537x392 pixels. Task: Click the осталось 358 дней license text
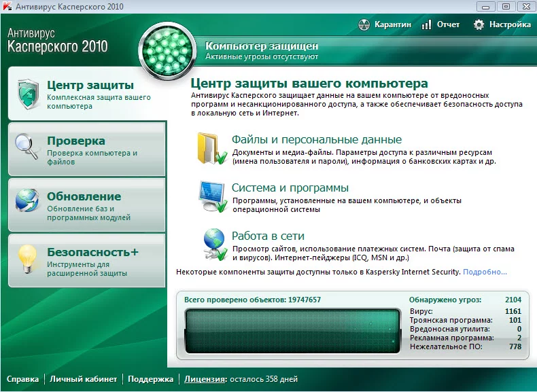(x=264, y=379)
